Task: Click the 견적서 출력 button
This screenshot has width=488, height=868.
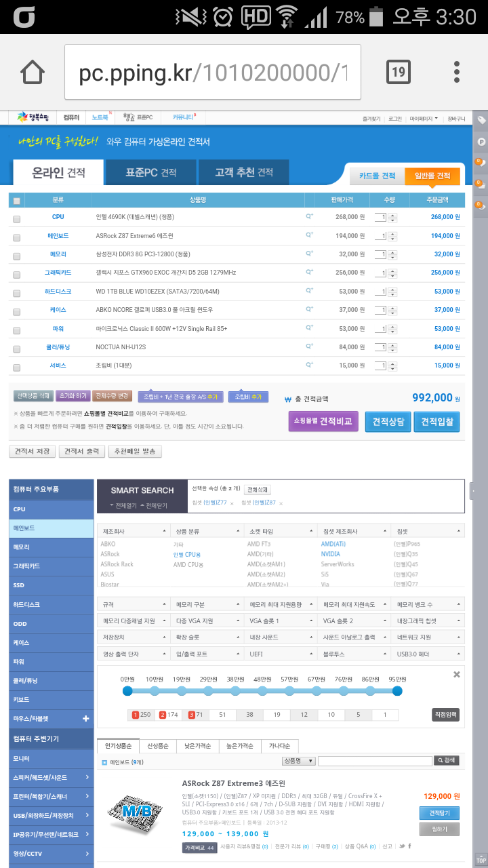Action: pos(82,452)
